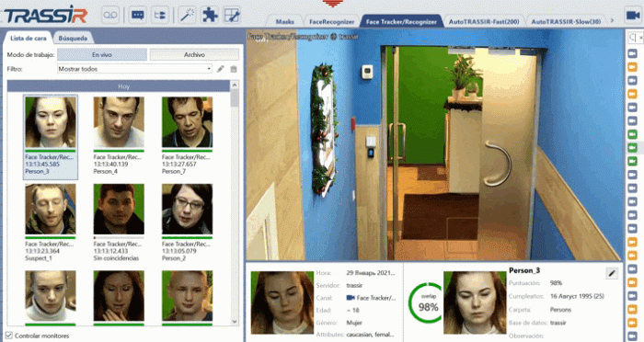Delete the filter using the trash icon

click(x=234, y=69)
